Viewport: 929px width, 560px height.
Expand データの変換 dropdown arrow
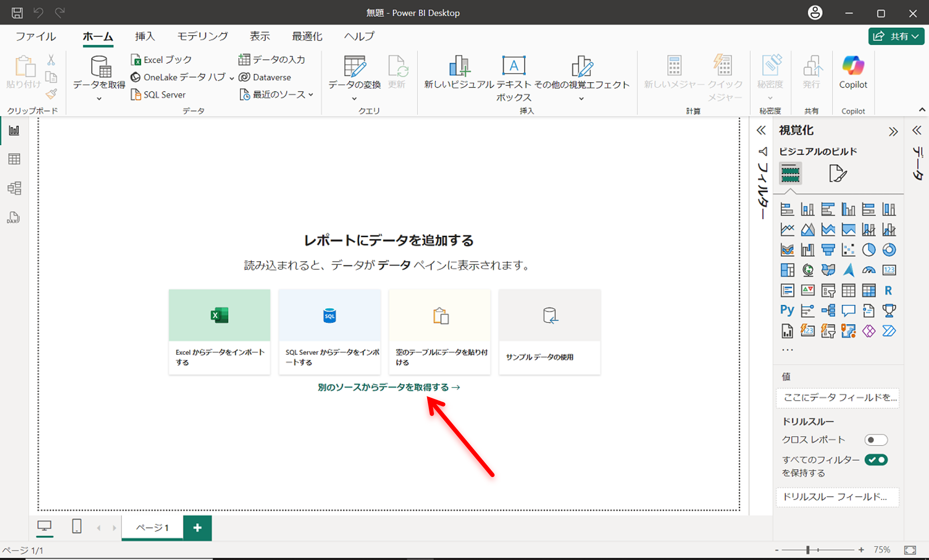pos(354,99)
